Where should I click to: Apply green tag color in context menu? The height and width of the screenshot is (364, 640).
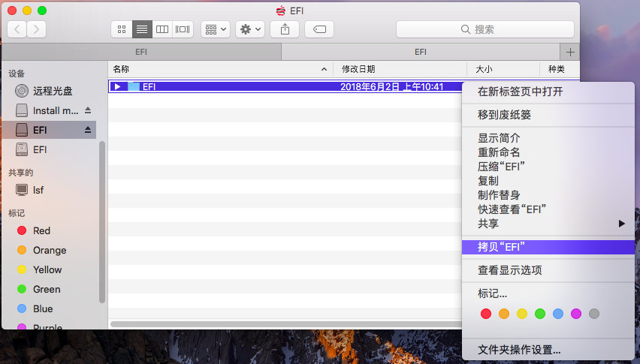point(540,314)
